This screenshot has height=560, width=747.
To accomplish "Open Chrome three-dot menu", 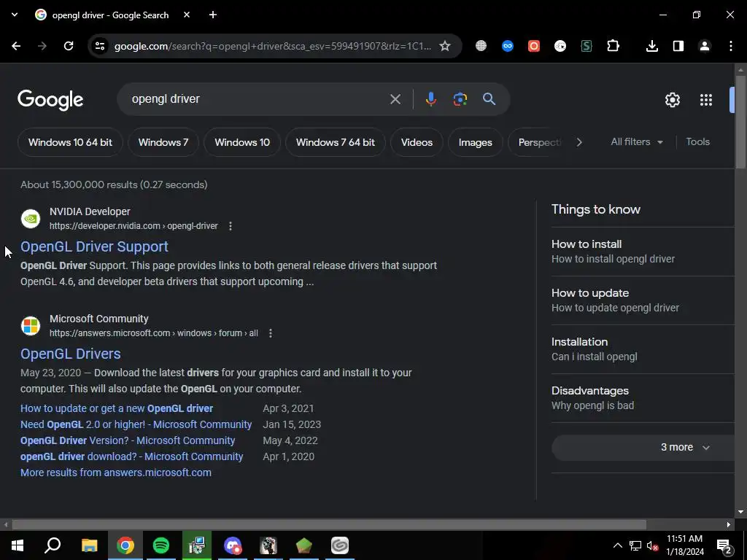I will point(731,46).
